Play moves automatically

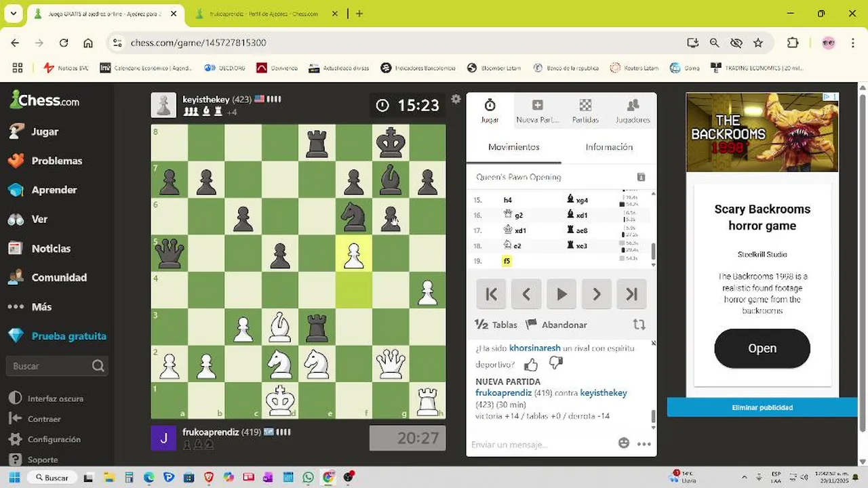(561, 293)
